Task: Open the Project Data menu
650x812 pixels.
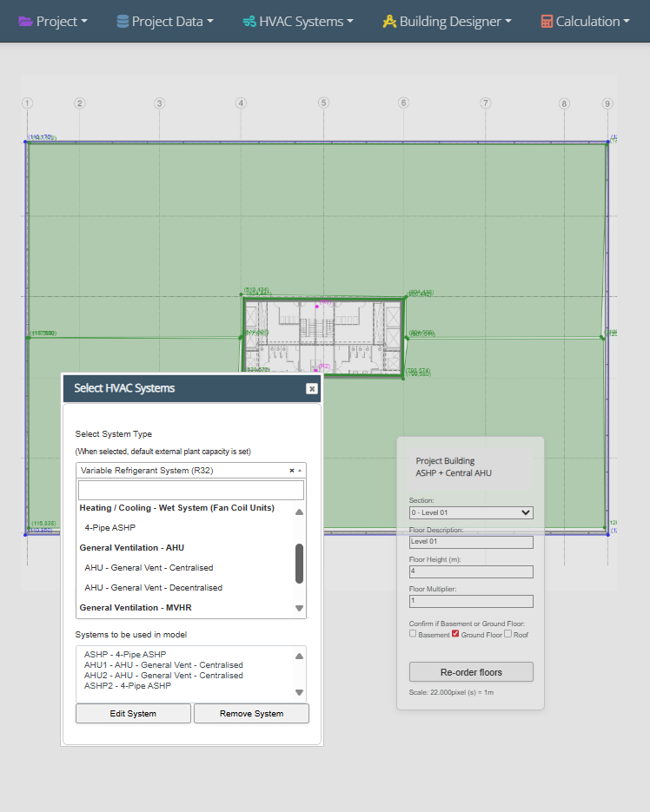Action: [x=165, y=21]
